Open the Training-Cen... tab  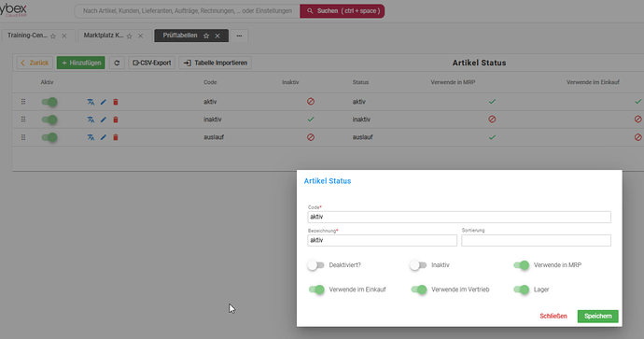[x=27, y=35]
